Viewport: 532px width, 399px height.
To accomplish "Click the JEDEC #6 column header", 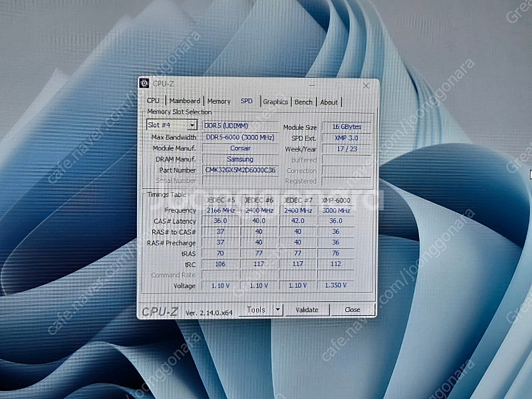I will point(259,200).
